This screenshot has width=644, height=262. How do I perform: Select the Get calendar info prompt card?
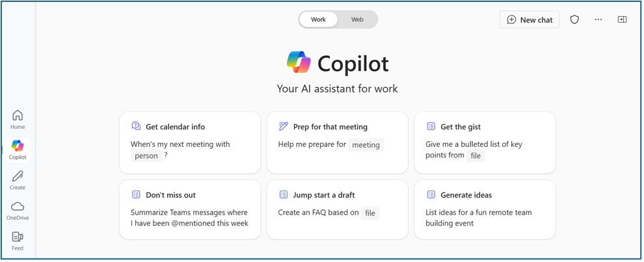pos(190,142)
